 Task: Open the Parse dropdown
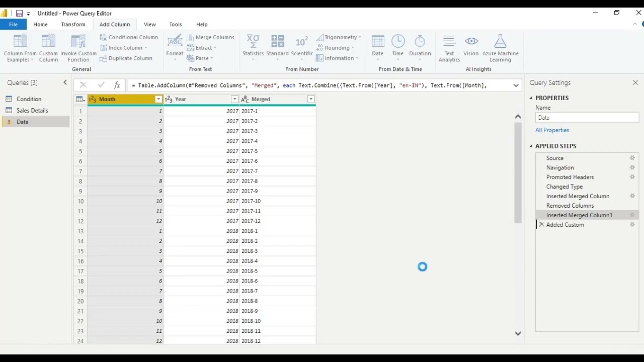200,58
